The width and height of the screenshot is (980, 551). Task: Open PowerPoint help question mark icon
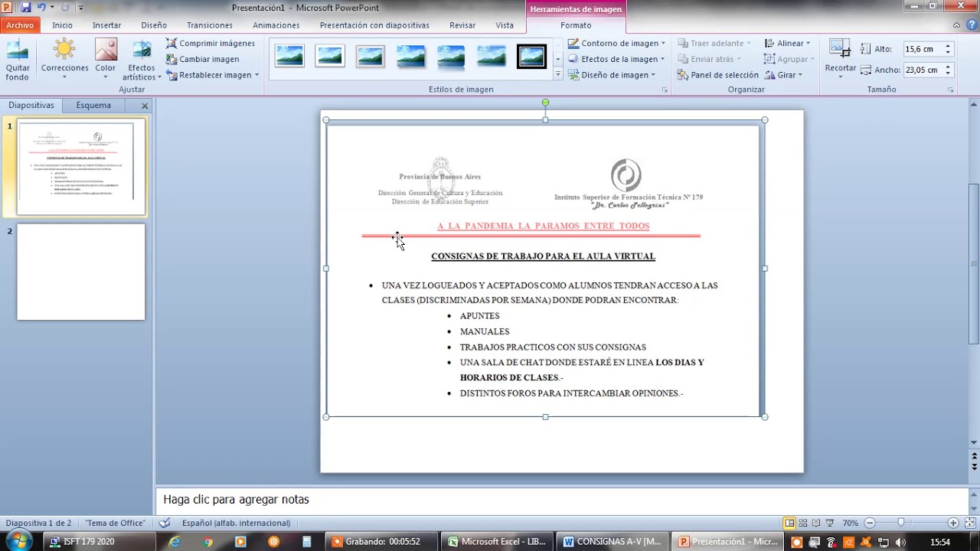971,25
